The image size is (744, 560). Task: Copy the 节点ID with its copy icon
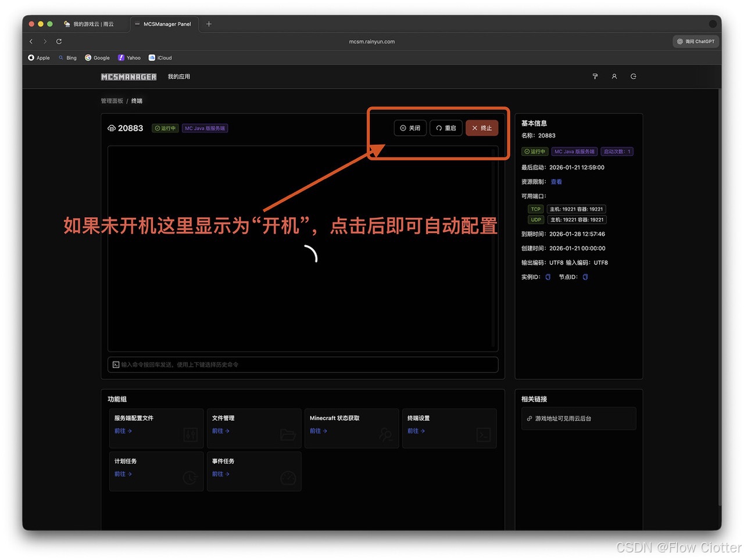click(x=585, y=277)
